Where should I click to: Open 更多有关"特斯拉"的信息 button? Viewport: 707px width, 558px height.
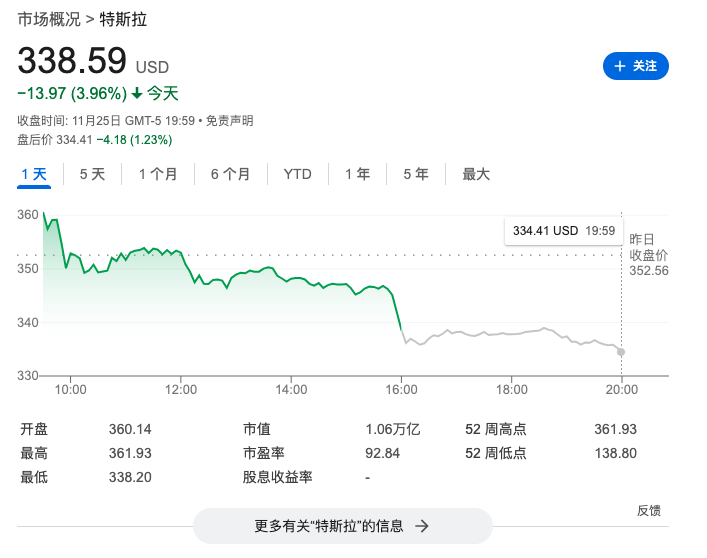tap(342, 526)
